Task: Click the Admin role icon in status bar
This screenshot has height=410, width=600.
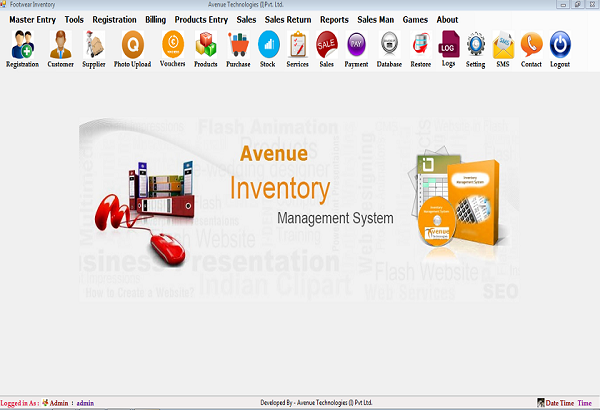Action: 46,402
